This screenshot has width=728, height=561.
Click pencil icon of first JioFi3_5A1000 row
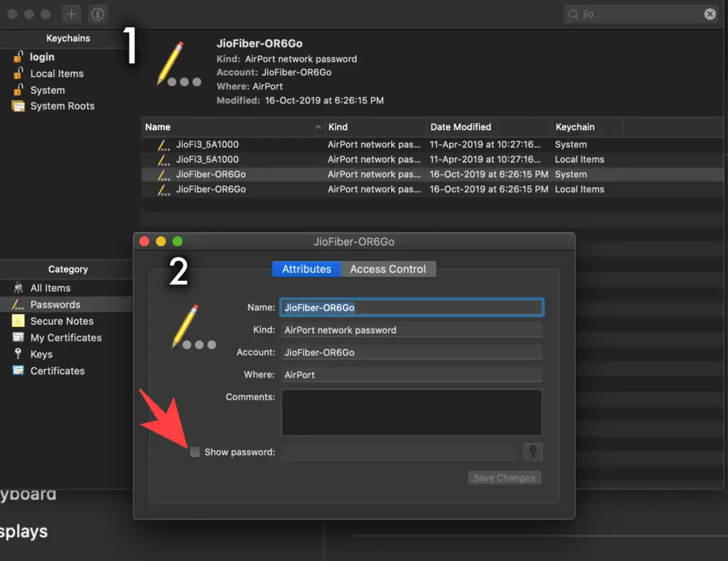[x=163, y=145]
